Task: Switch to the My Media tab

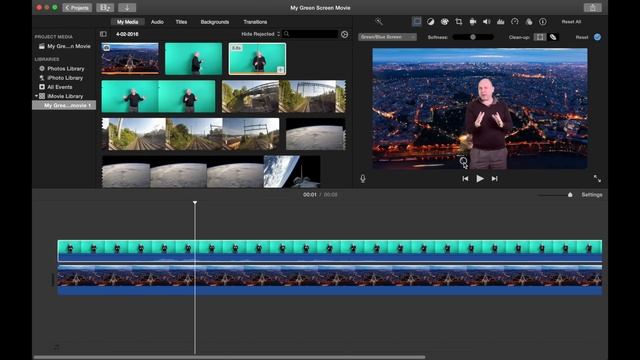Action: coord(127,22)
